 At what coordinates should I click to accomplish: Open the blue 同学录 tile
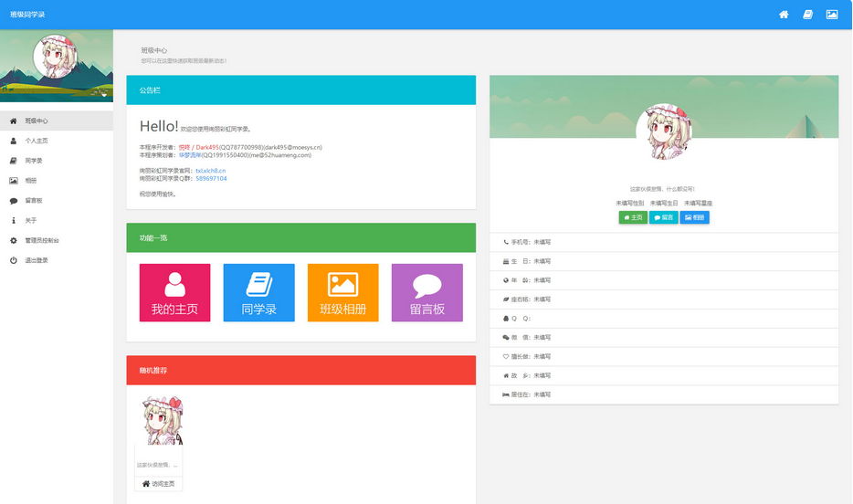(259, 292)
